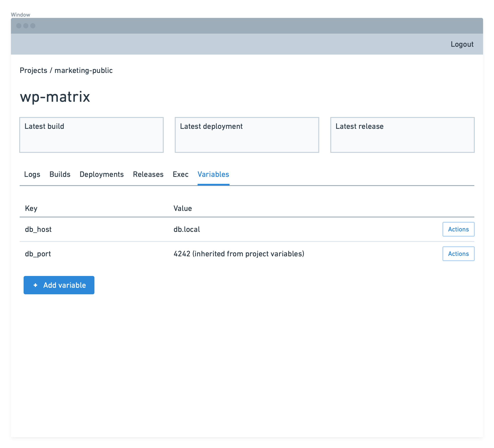Screen dimensions: 494x448
Task: Click the Add variable button
Action: [x=59, y=285]
